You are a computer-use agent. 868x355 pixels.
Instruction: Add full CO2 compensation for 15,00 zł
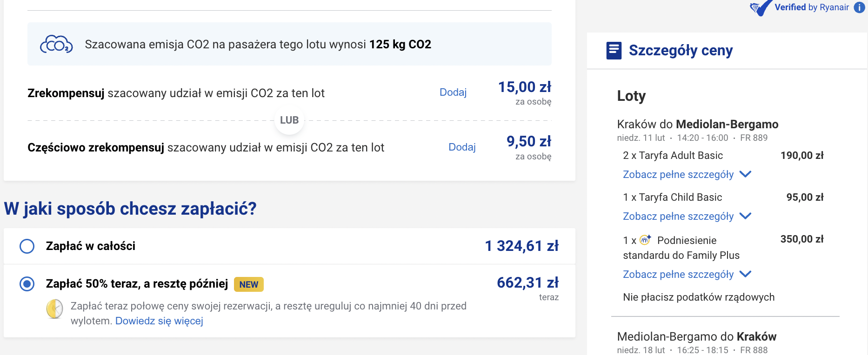(453, 92)
